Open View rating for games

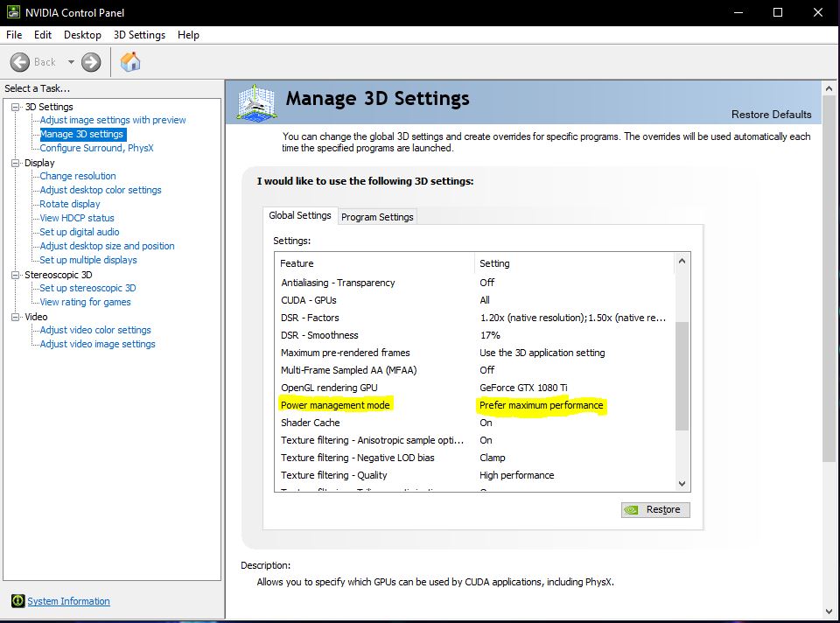pyautogui.click(x=85, y=302)
